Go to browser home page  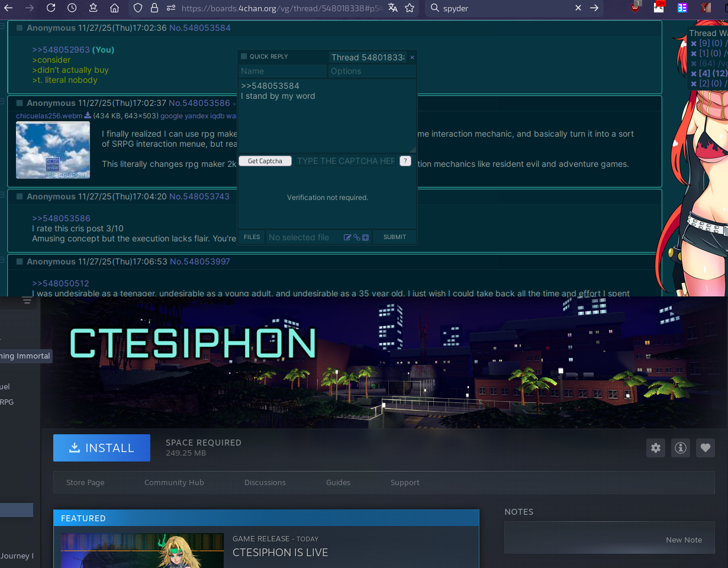pyautogui.click(x=114, y=8)
